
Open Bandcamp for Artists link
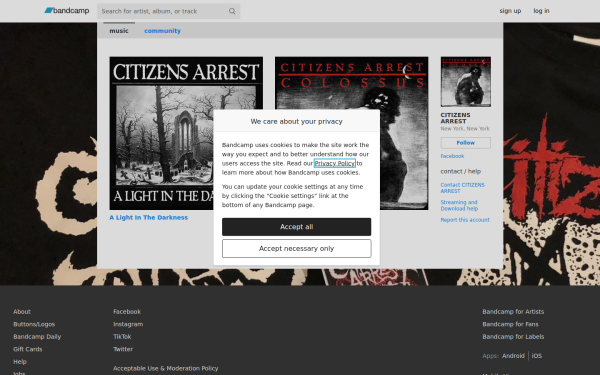click(513, 311)
